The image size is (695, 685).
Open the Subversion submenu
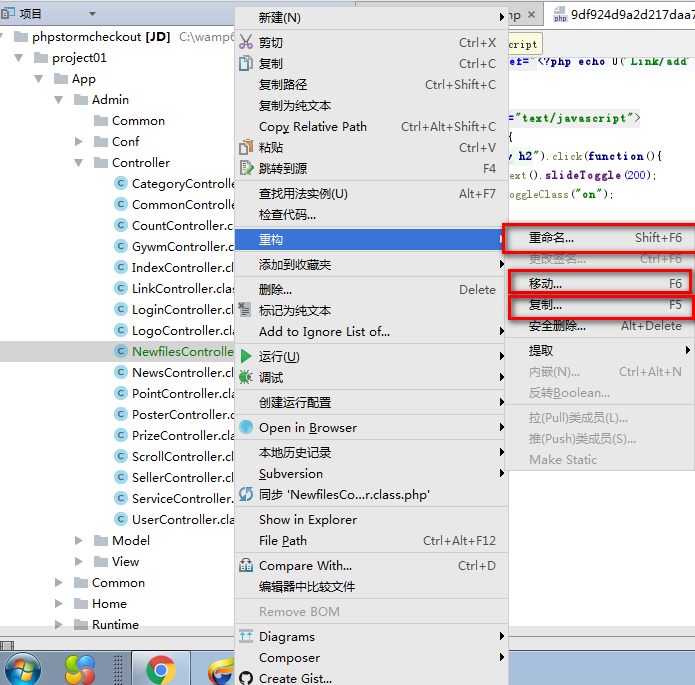coord(371,474)
